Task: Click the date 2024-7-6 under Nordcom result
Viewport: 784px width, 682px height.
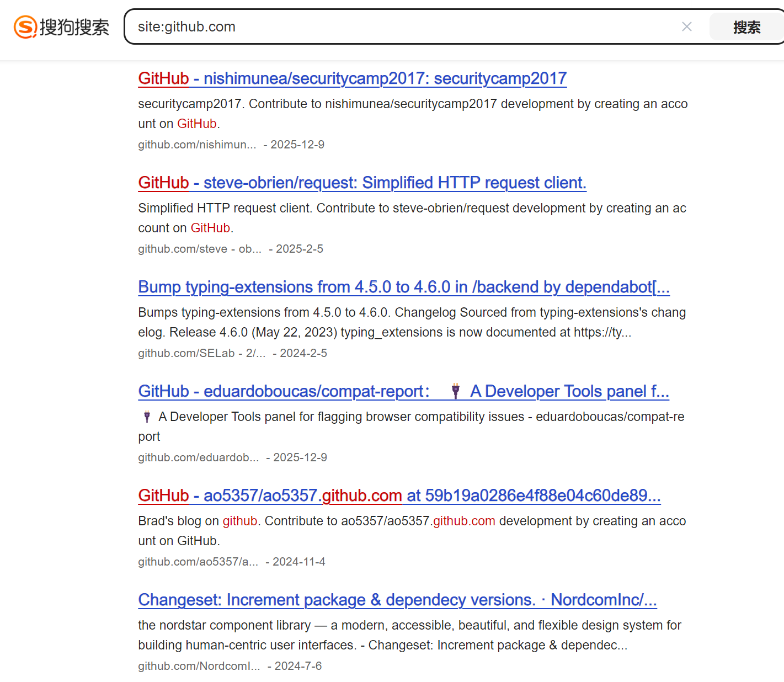Action: [298, 666]
